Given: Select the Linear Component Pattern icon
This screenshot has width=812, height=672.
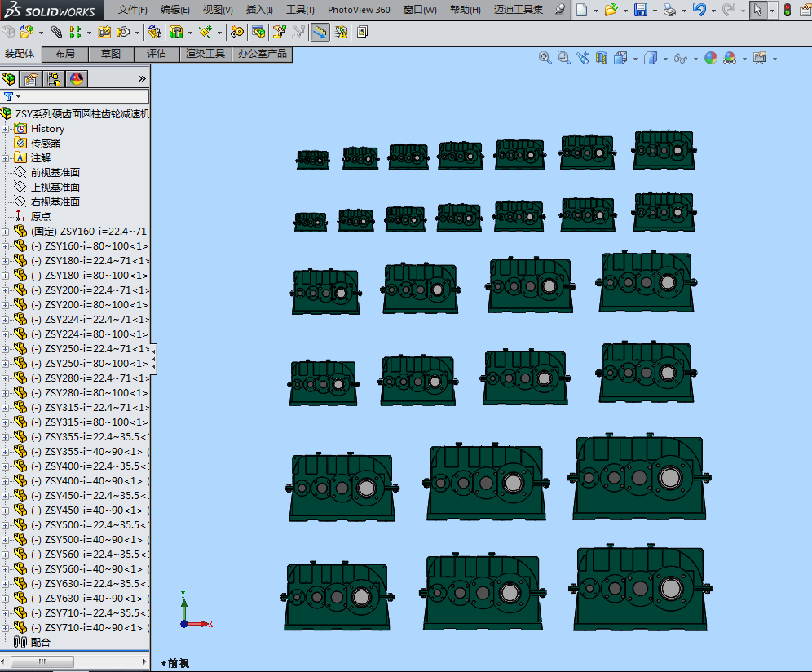Looking at the screenshot, I should point(75,32).
